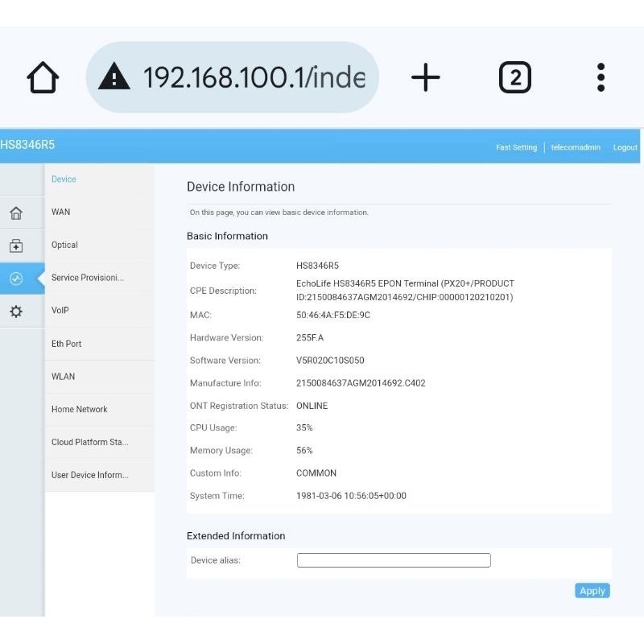Tap the browser home icon
Screen dimensions: 644x644
click(43, 78)
